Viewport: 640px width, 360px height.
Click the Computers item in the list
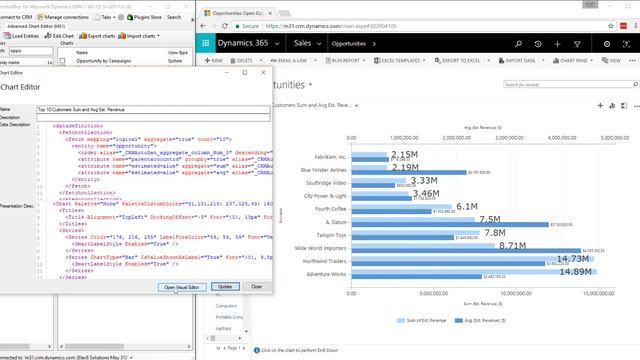click(x=226, y=306)
